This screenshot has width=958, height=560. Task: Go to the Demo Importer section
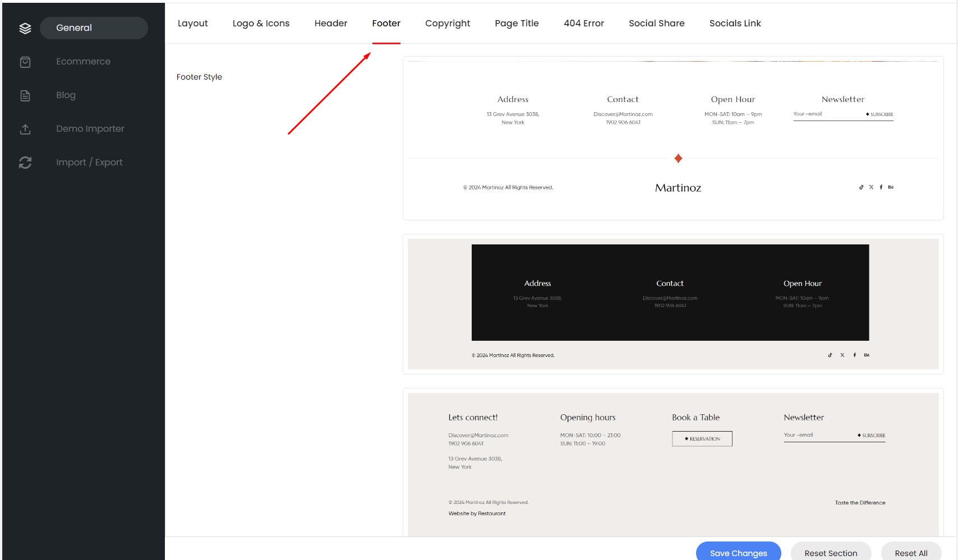90,129
